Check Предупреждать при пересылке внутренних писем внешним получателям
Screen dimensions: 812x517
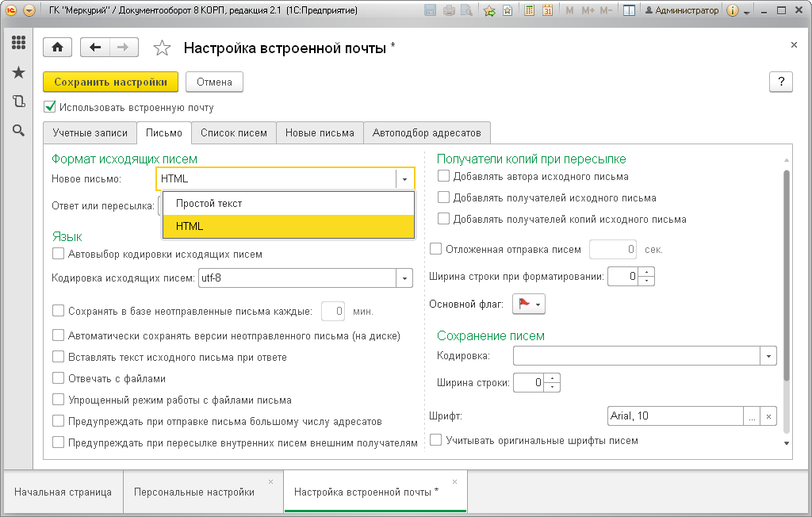58,442
